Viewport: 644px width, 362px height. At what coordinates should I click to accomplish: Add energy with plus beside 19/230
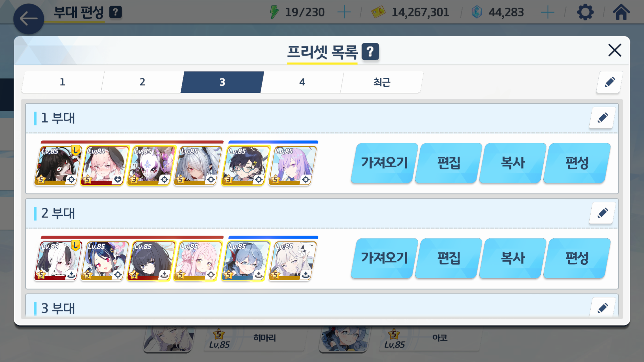(344, 12)
